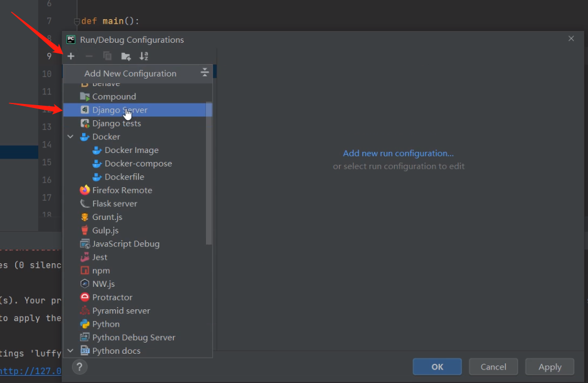The height and width of the screenshot is (383, 588).
Task: Select the npm text entry
Action: click(x=101, y=271)
